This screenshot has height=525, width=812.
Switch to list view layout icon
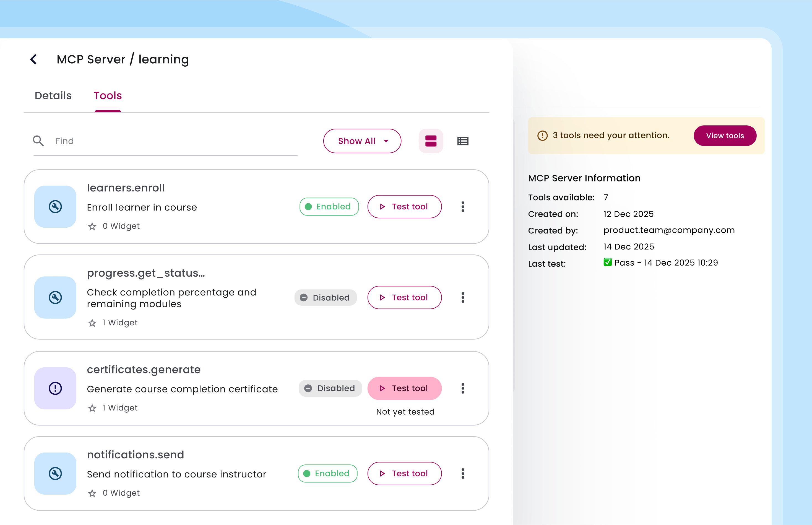(463, 141)
